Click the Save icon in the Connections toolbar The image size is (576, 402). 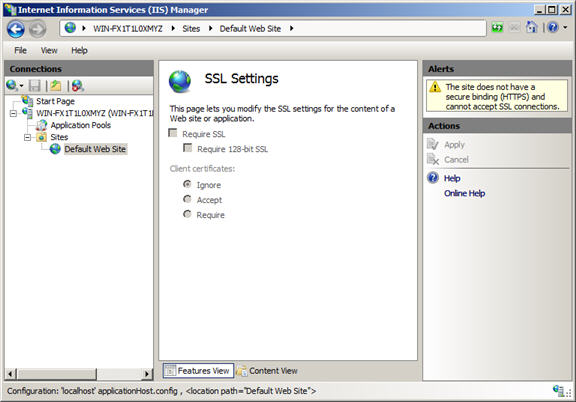coord(35,86)
